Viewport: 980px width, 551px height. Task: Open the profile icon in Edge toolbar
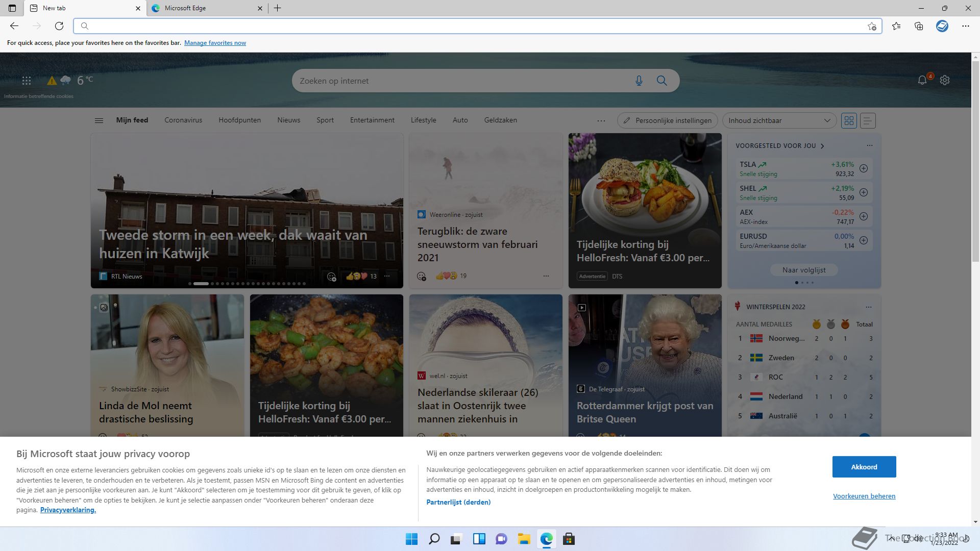coord(942,26)
